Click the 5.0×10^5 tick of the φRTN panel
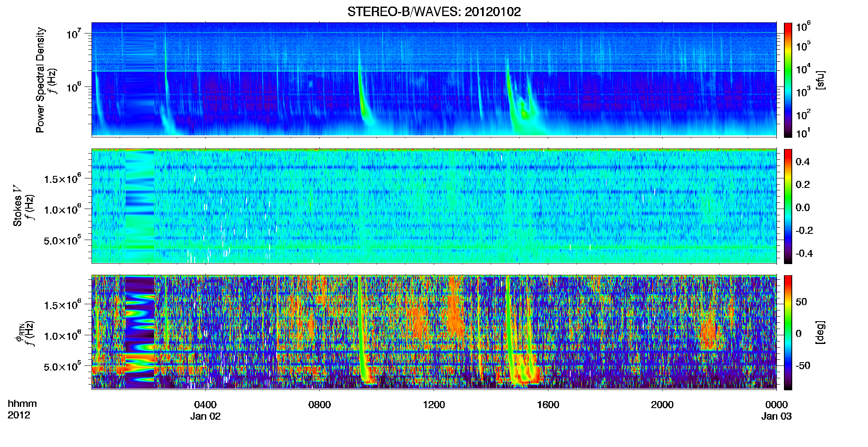The width and height of the screenshot is (868, 447). click(x=63, y=366)
